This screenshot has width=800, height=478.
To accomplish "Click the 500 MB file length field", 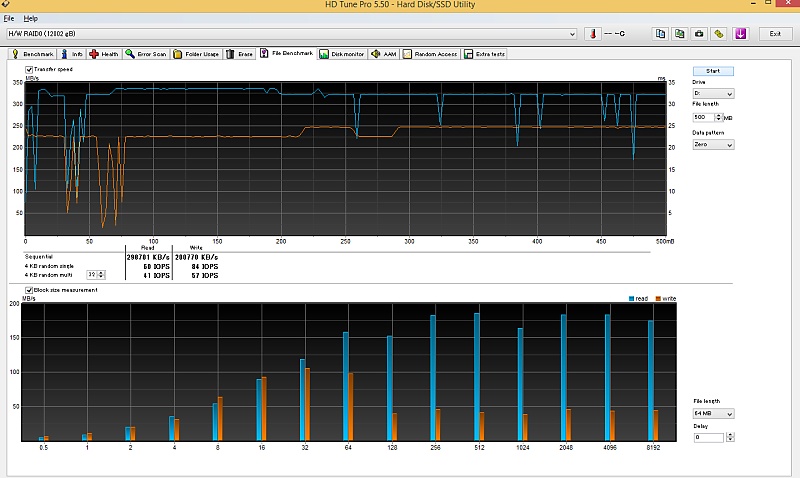I will tap(703, 117).
